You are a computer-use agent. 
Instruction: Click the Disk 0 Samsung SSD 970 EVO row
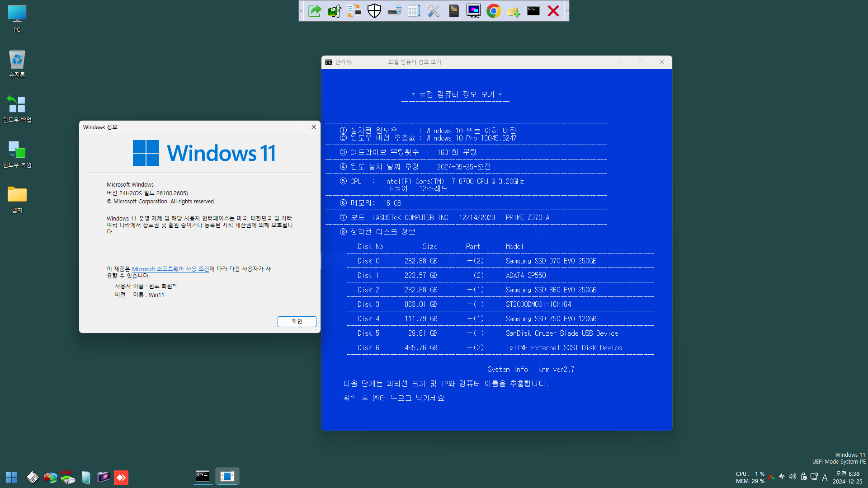(500, 261)
